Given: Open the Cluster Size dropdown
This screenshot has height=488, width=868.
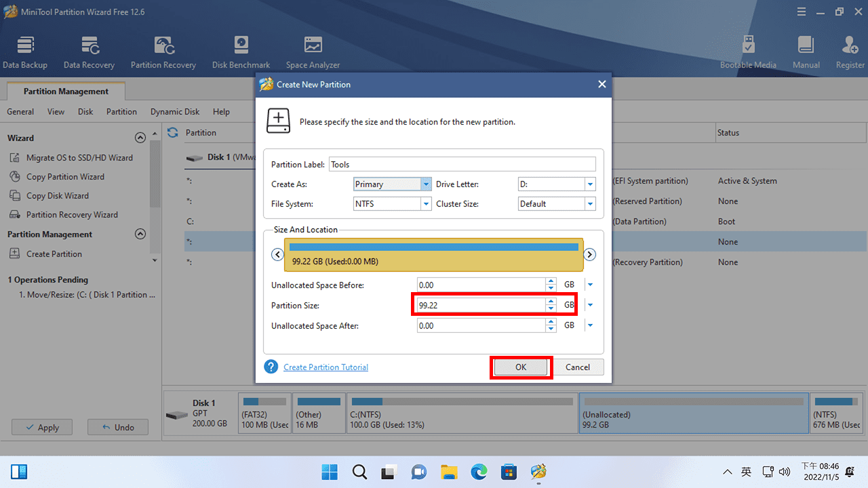Looking at the screenshot, I should click(589, 203).
